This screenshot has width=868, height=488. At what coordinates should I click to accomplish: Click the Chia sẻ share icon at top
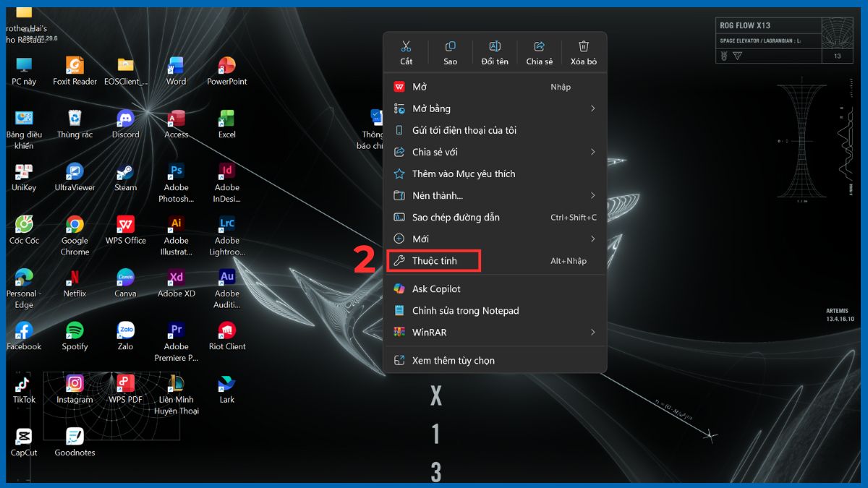pos(539,52)
